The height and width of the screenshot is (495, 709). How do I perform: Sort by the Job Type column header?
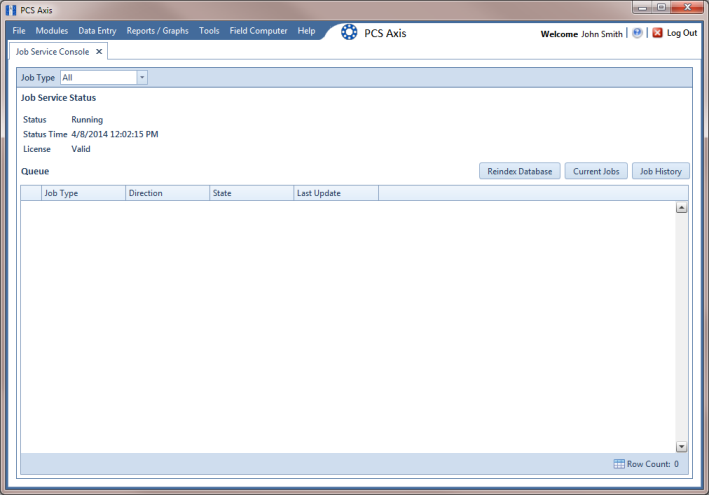point(83,193)
